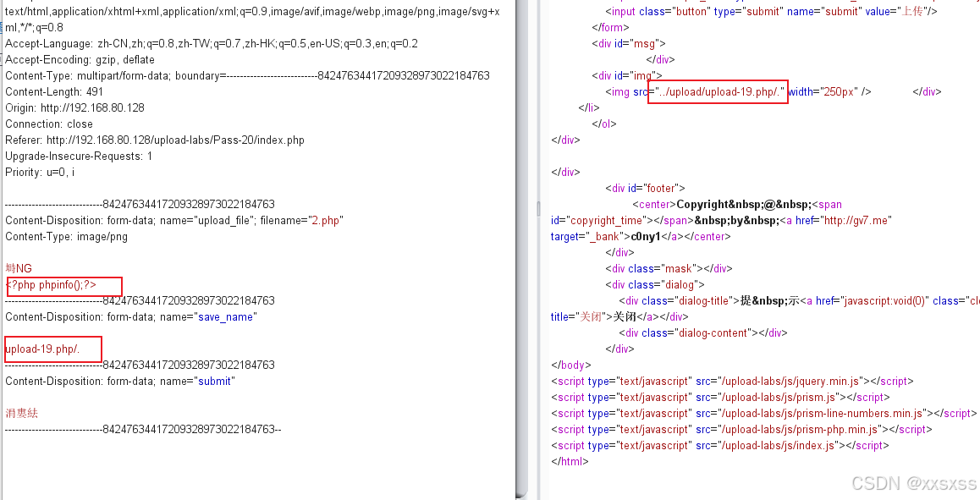Image resolution: width=980 pixels, height=500 pixels.
Task: Select the 'Upgrade-Insecure-Requests: 1' line
Action: (79, 157)
